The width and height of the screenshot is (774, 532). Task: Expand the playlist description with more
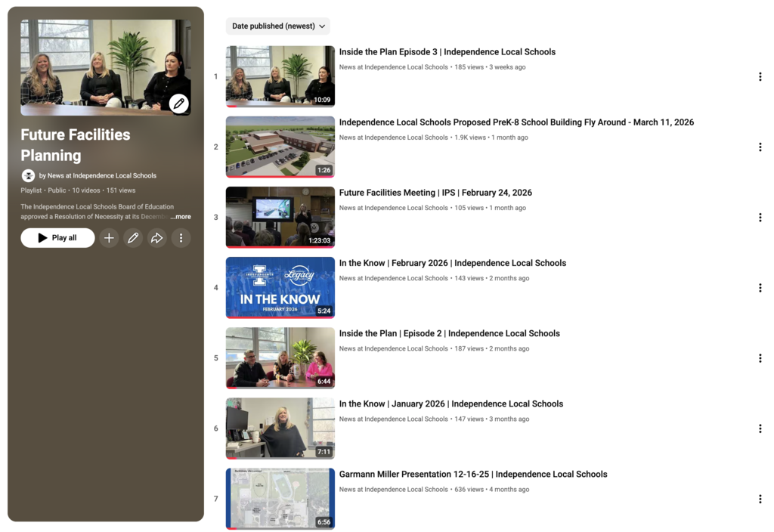coord(181,216)
